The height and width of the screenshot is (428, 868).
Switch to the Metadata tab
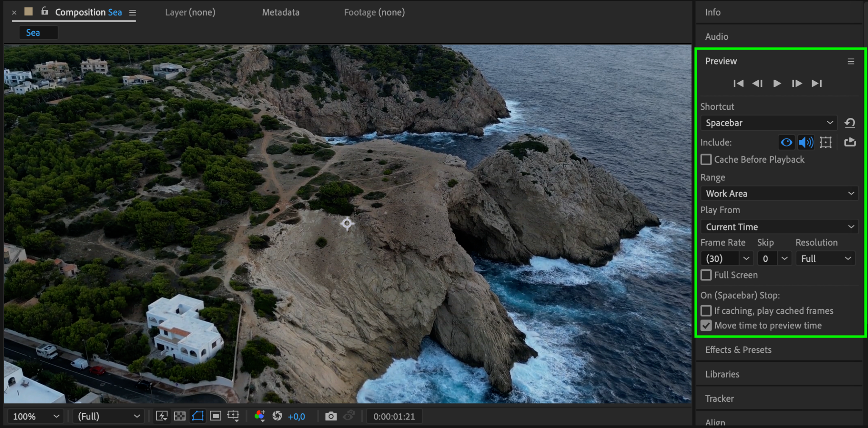(281, 12)
